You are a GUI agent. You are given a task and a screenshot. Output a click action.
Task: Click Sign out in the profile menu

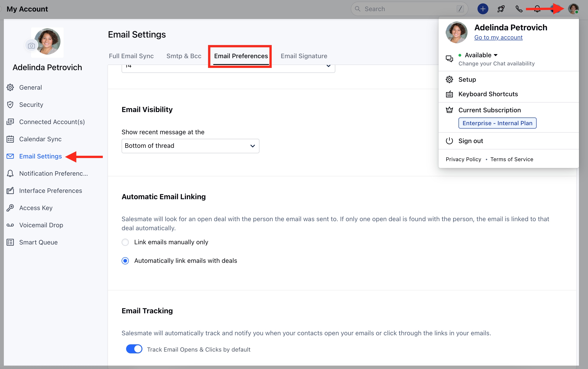pyautogui.click(x=470, y=141)
